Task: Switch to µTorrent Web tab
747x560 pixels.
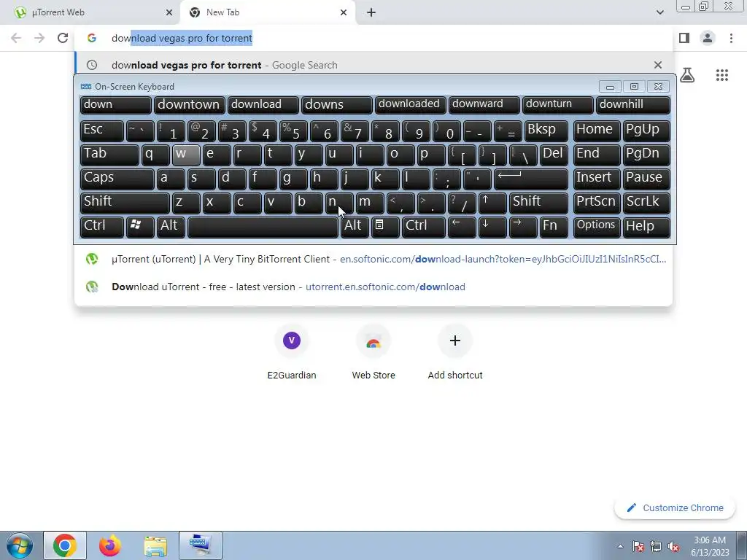Action: pos(90,12)
